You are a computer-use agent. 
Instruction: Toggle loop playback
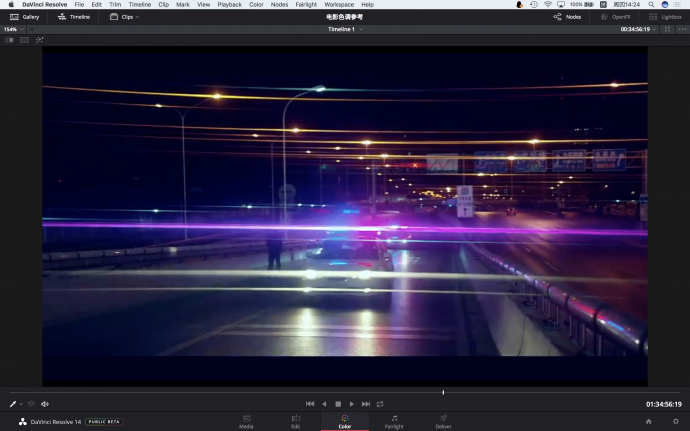[x=380, y=404]
